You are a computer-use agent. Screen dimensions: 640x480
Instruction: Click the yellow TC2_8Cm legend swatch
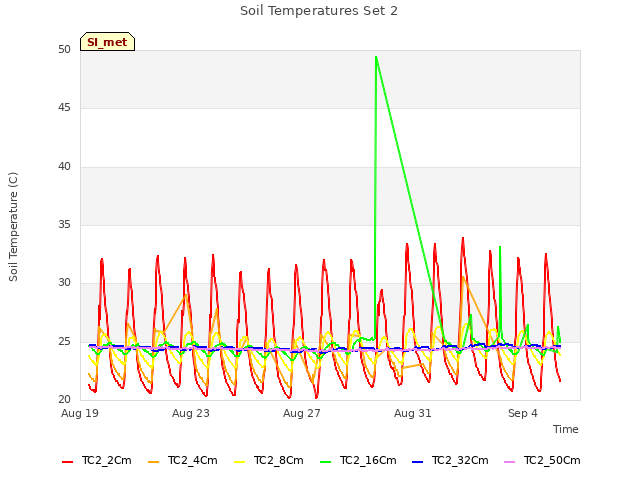point(240,462)
